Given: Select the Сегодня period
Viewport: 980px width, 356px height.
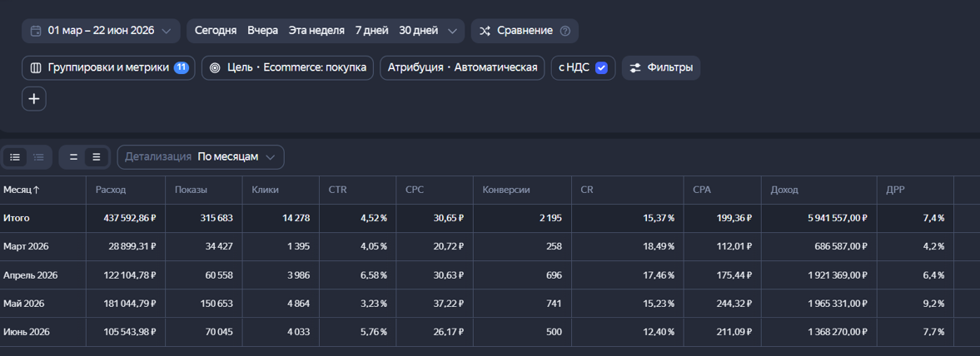Looking at the screenshot, I should click(x=216, y=31).
